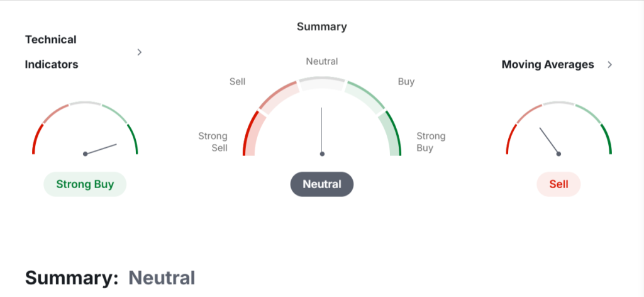Click the gray Neutral segment of Summary gauge
Screen dimensions: 644x297
pos(322,84)
